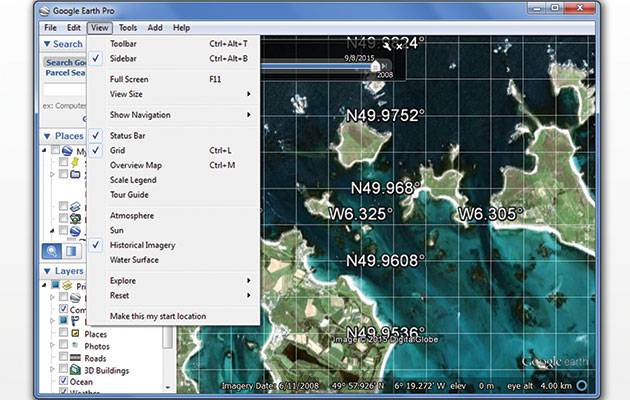Viewport: 630px width, 400px height.
Task: Click the folder icon in Places tree
Action: (75, 174)
